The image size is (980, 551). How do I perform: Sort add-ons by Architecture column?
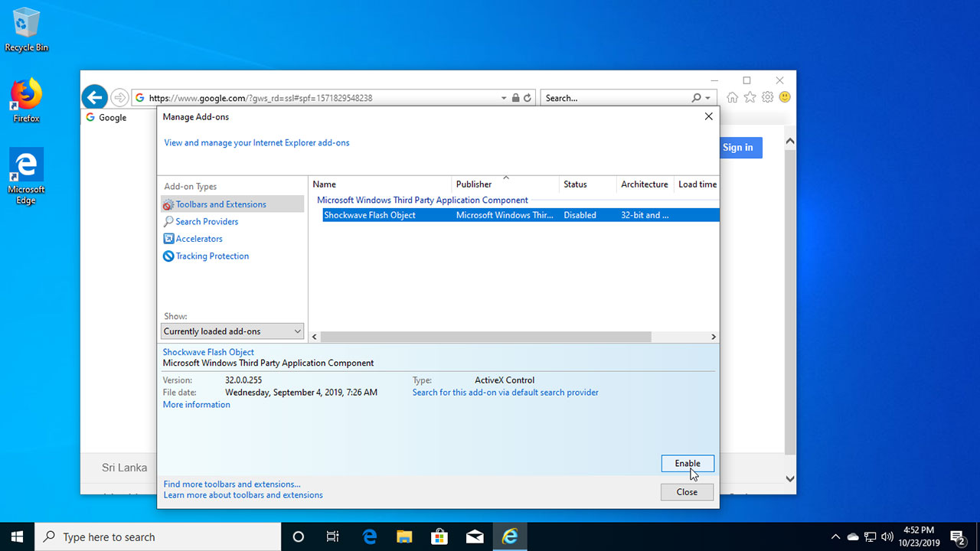(645, 184)
